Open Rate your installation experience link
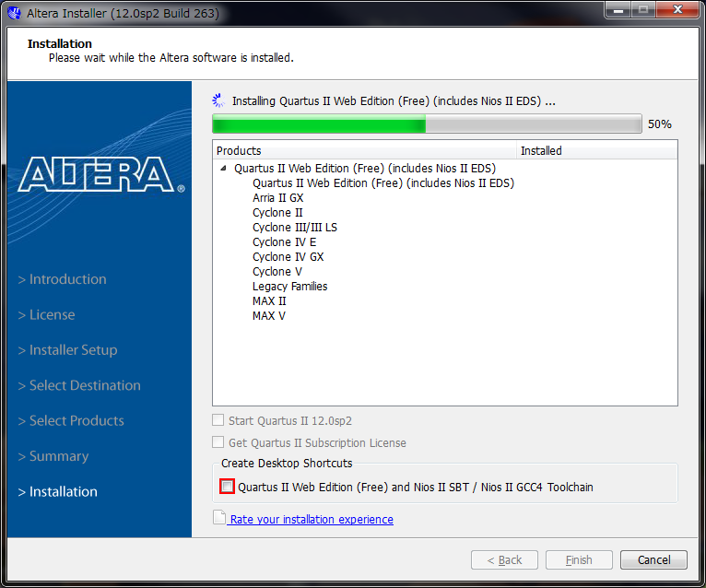Screen dimensions: 706x588 point(312,519)
